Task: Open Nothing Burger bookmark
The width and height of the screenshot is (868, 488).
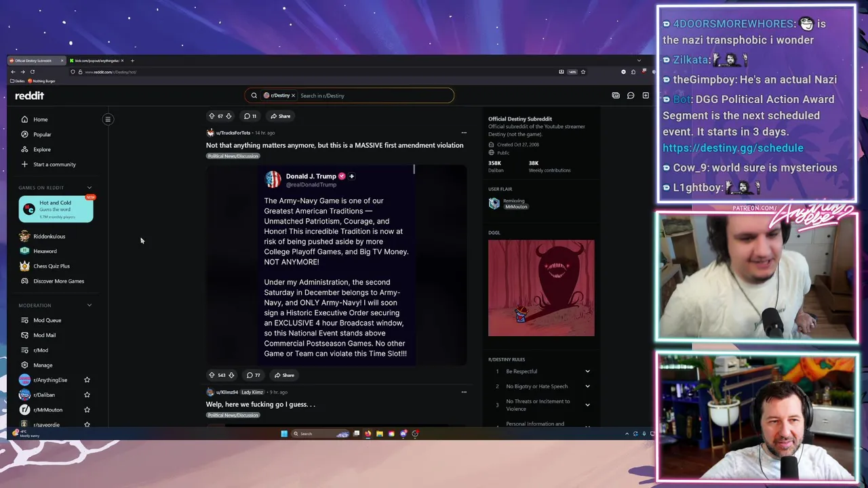Action: point(42,81)
